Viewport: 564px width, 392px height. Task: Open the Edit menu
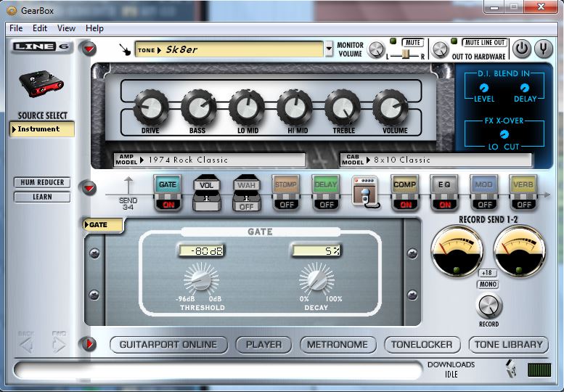40,28
